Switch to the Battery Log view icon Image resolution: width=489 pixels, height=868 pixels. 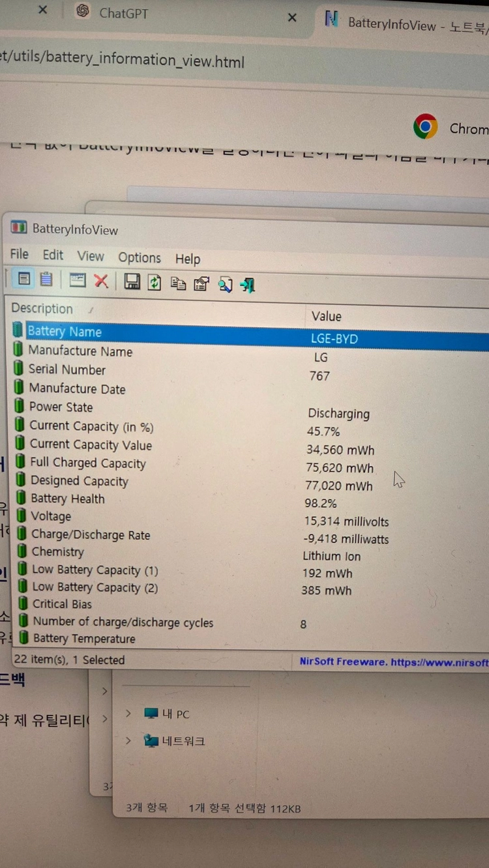click(x=46, y=279)
